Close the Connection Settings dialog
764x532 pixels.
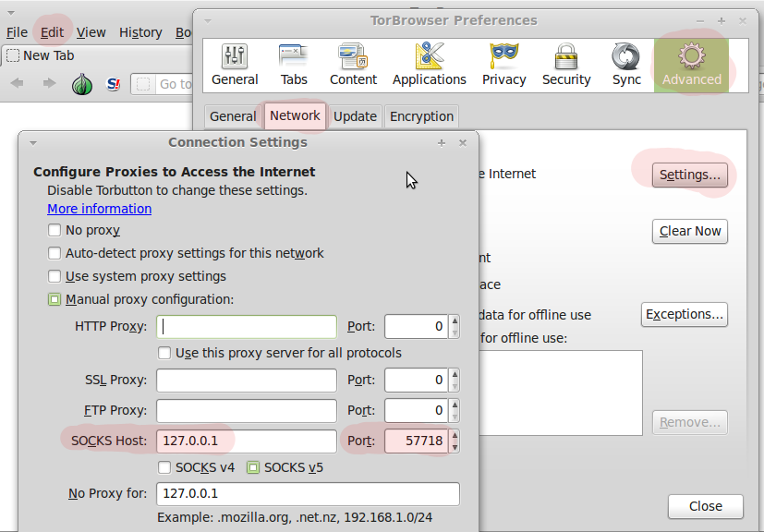point(463,143)
